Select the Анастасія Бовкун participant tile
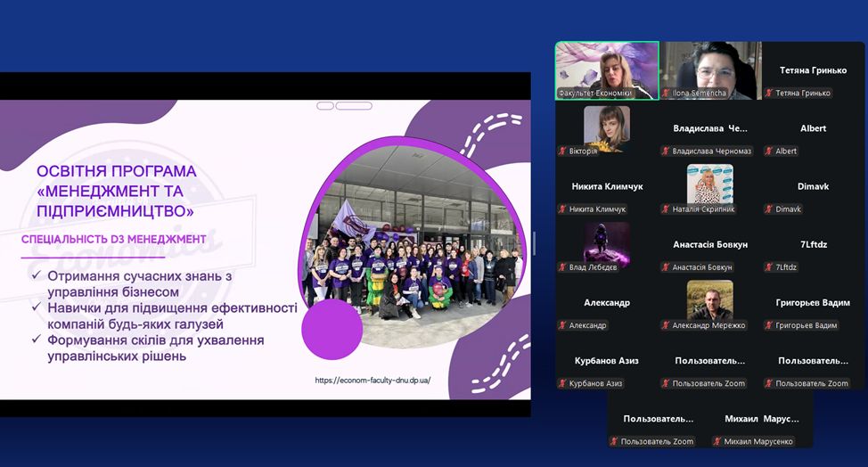Image resolution: width=868 pixels, height=467 pixels. (x=709, y=244)
